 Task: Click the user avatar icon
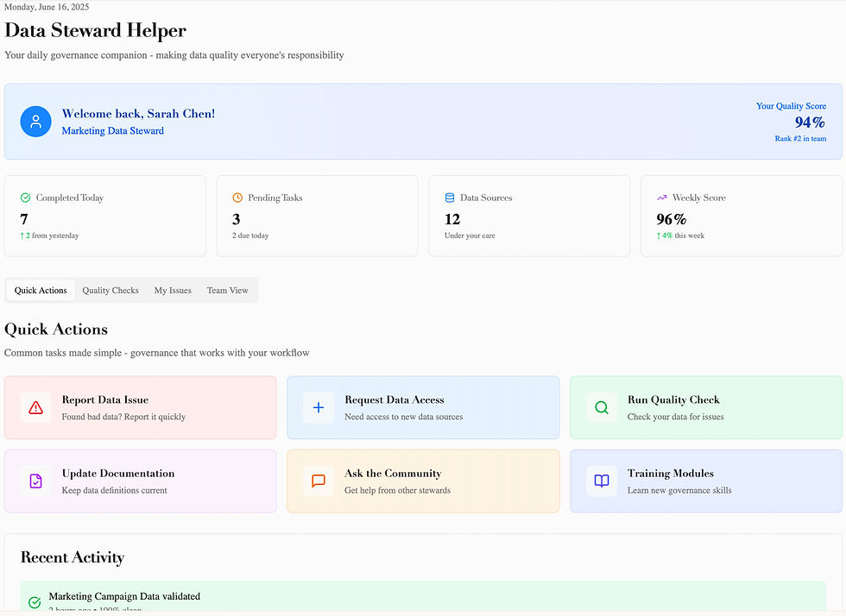point(35,122)
